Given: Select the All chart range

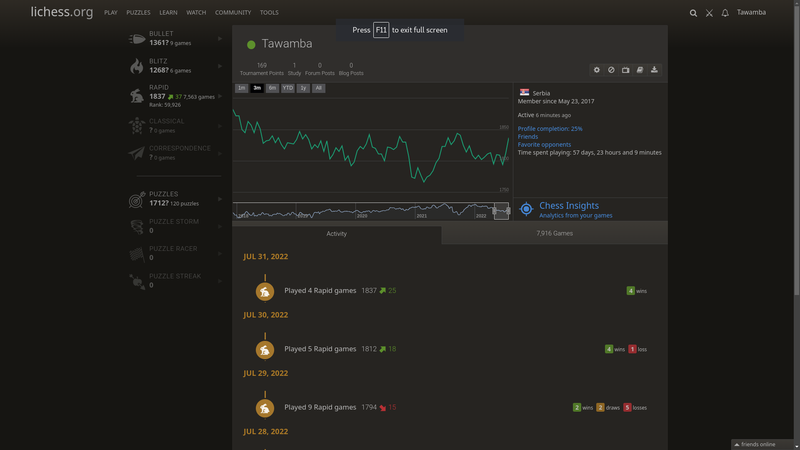Looking at the screenshot, I should pyautogui.click(x=318, y=88).
